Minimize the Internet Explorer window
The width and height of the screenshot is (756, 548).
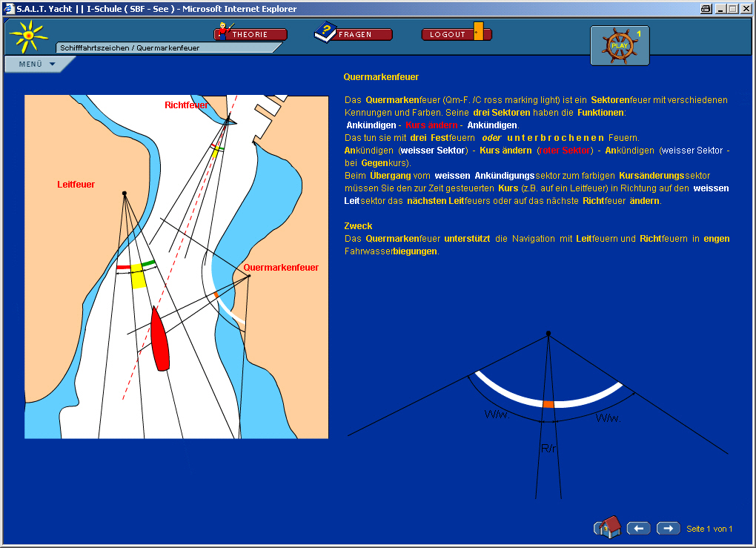(x=721, y=9)
